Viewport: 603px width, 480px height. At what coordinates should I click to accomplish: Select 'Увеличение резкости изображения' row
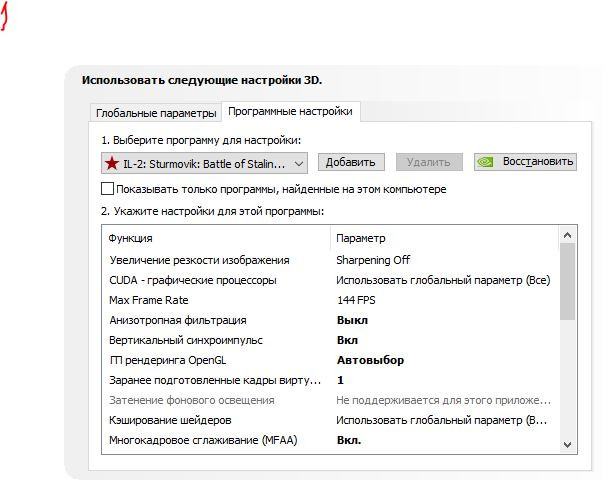click(330, 260)
